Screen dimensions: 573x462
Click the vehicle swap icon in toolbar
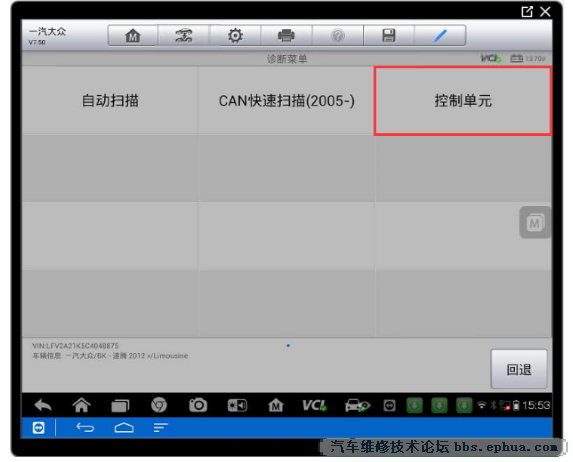click(183, 35)
